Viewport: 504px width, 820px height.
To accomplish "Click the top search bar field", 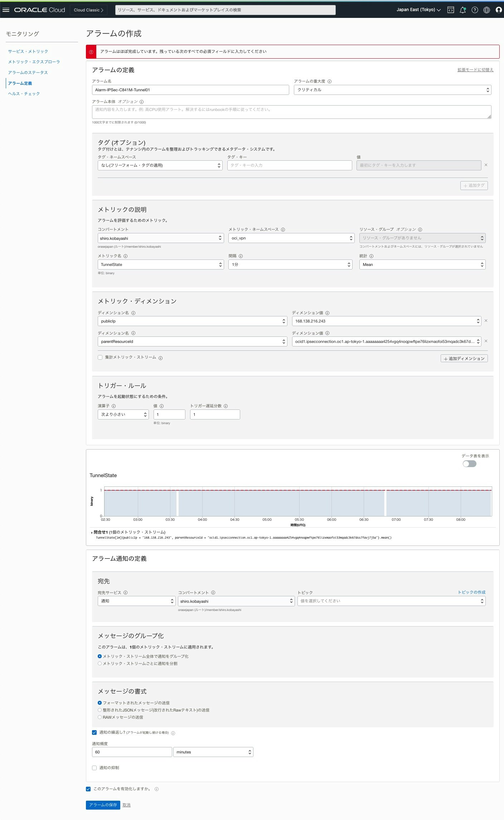I will [226, 10].
